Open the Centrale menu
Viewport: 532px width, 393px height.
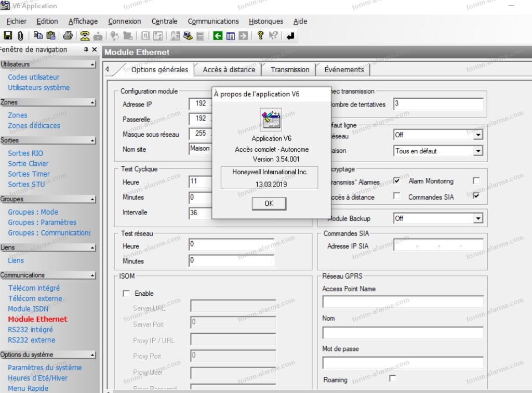coord(164,21)
